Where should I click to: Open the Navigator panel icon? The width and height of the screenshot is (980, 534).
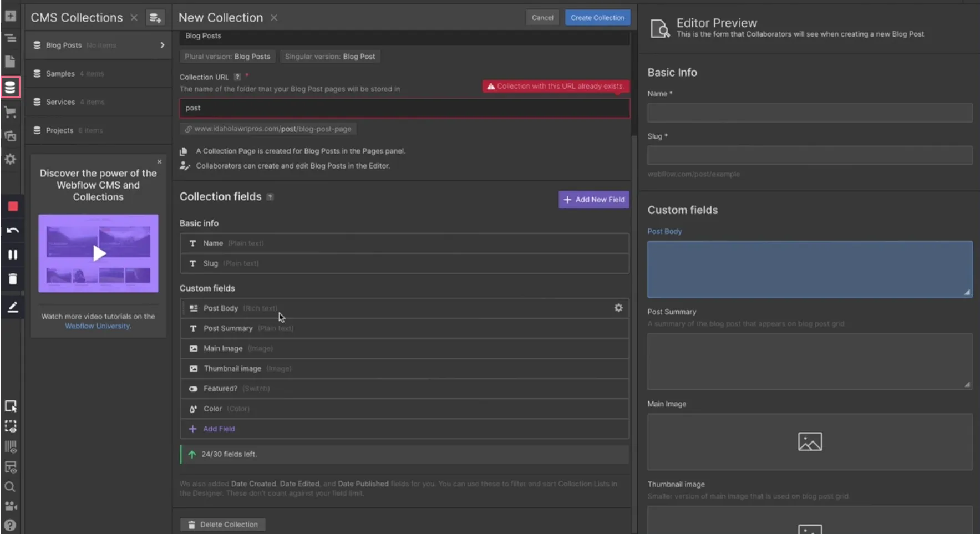click(x=10, y=38)
